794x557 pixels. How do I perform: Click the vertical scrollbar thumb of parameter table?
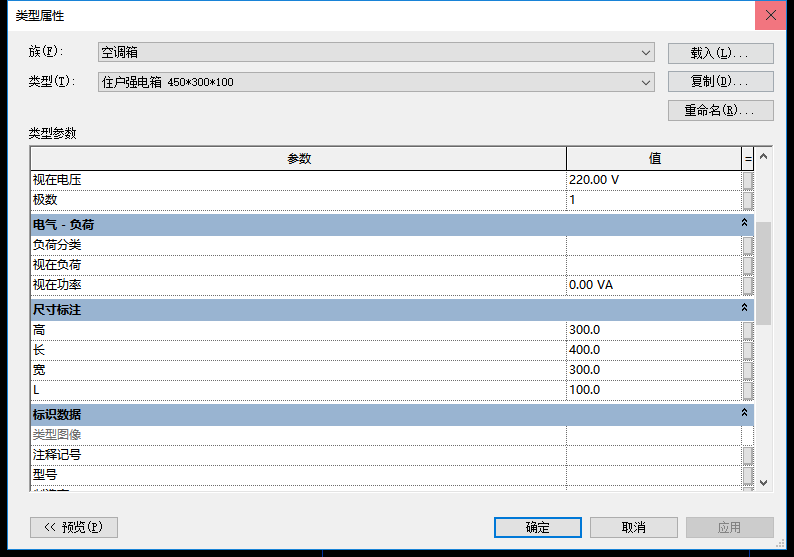tap(764, 273)
